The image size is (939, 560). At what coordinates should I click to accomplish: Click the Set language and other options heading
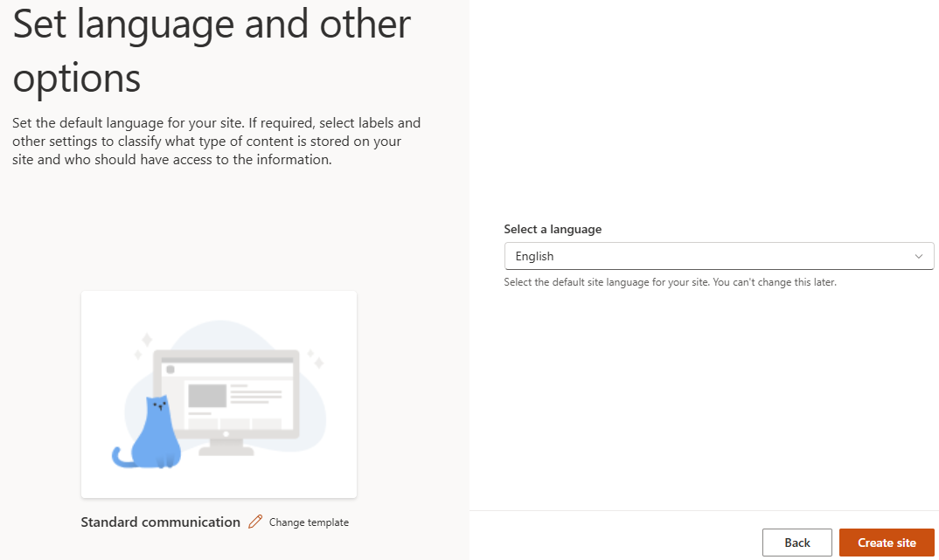tap(212, 51)
